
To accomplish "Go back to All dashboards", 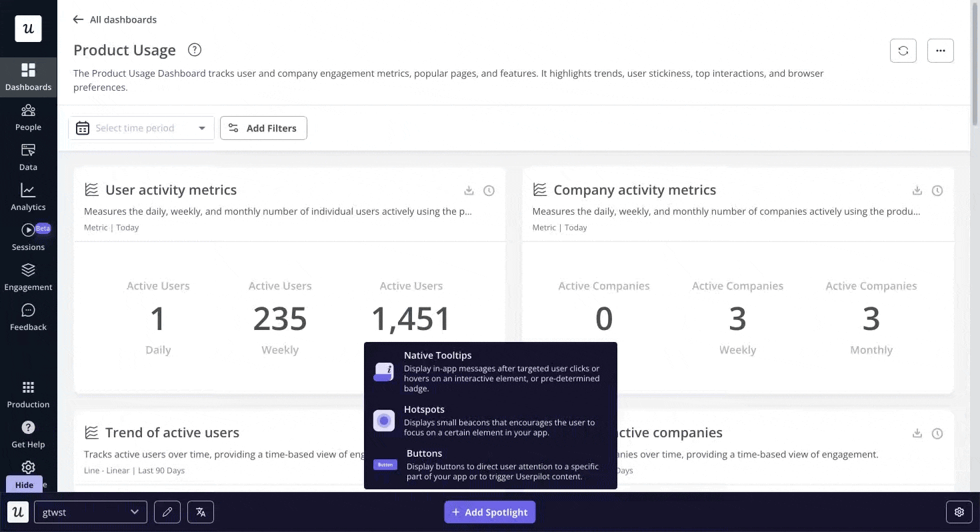I will pos(115,19).
